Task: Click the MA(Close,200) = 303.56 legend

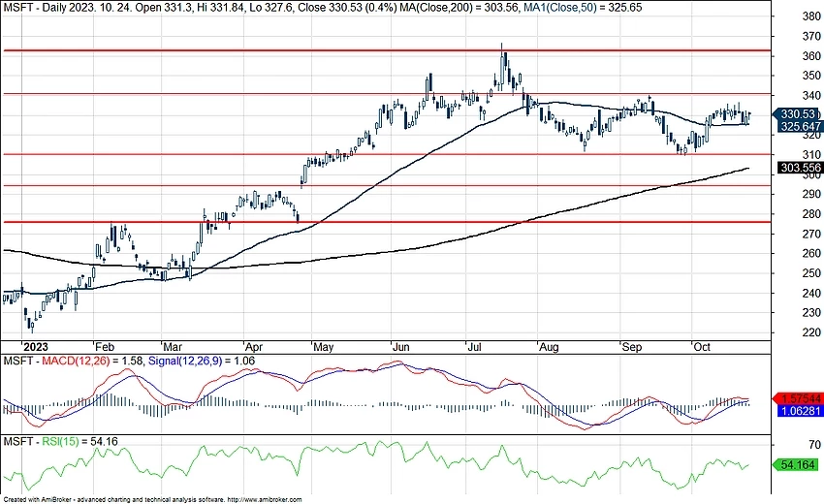Action: pos(460,8)
